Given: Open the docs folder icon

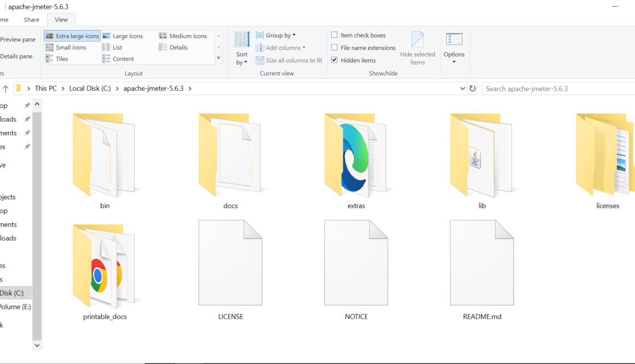Looking at the screenshot, I should click(230, 156).
